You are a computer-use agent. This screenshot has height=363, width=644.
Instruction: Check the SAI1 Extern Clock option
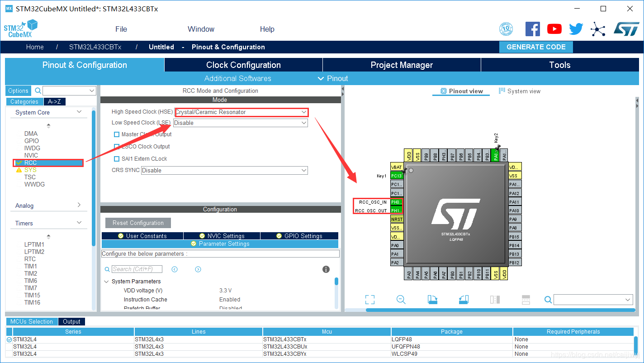[117, 159]
